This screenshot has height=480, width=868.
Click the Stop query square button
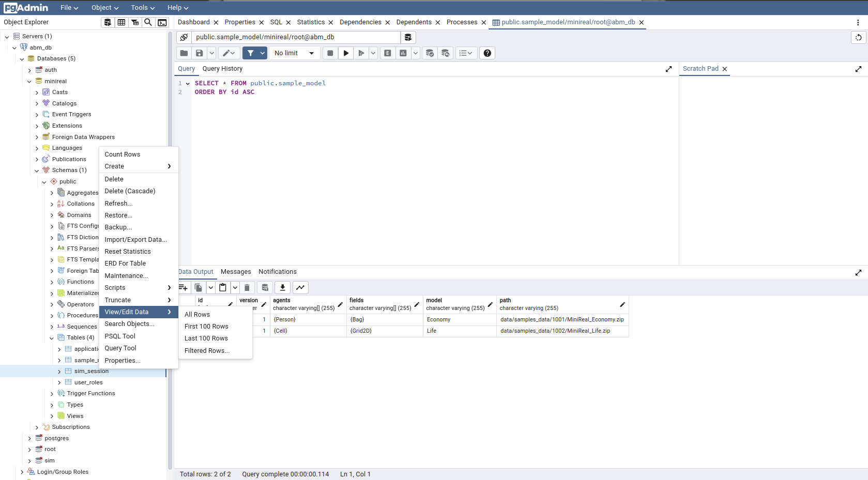click(x=330, y=53)
